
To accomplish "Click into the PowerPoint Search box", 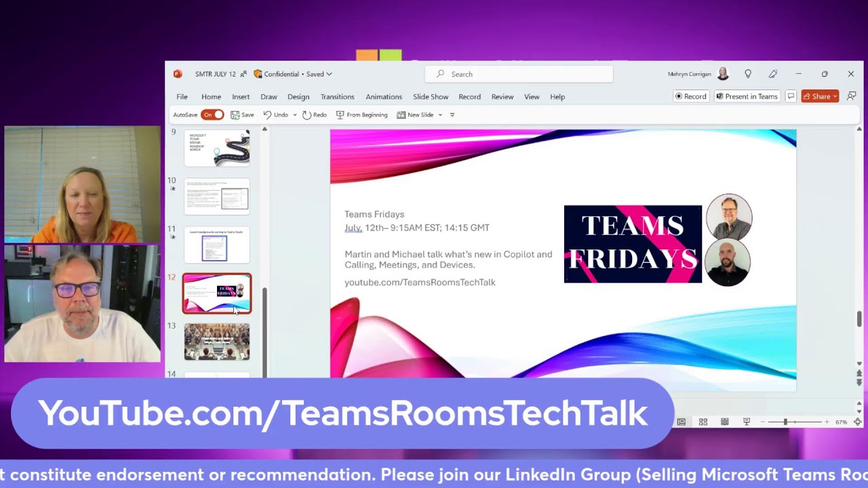I will pos(519,74).
